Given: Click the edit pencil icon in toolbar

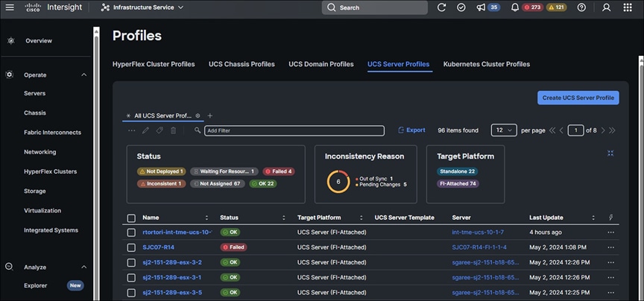Looking at the screenshot, I should (x=145, y=130).
